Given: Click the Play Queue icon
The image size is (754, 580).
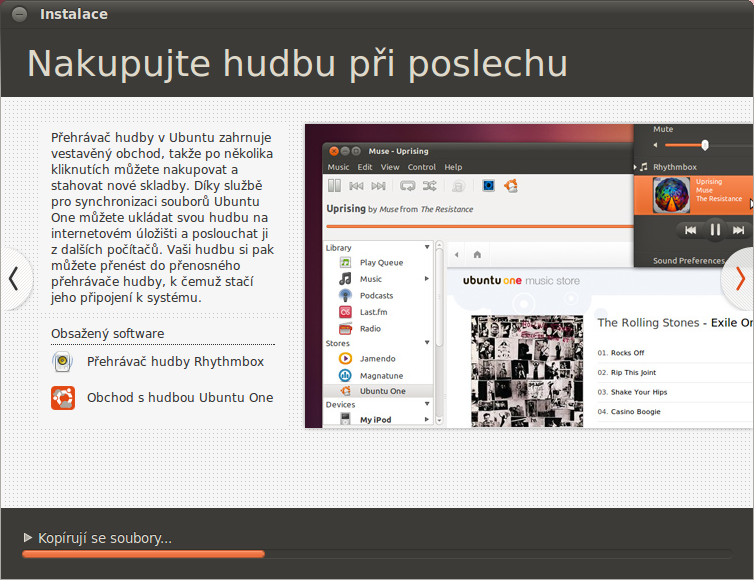Looking at the screenshot, I should coord(345,263).
